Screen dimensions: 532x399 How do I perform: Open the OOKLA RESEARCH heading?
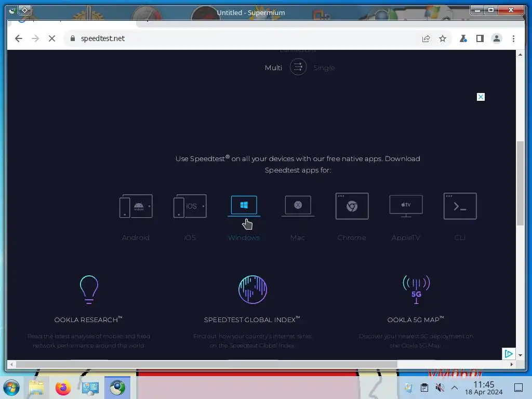(88, 320)
